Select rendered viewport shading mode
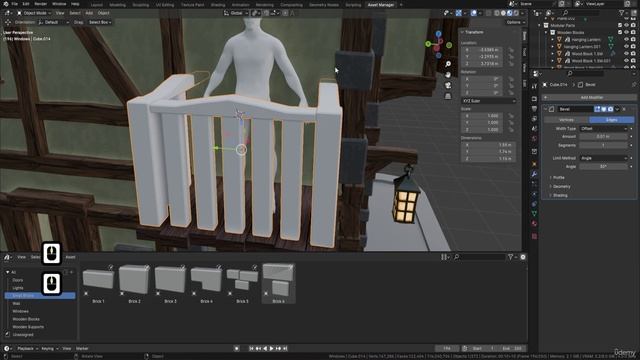This screenshot has width=640, height=360. point(516,13)
